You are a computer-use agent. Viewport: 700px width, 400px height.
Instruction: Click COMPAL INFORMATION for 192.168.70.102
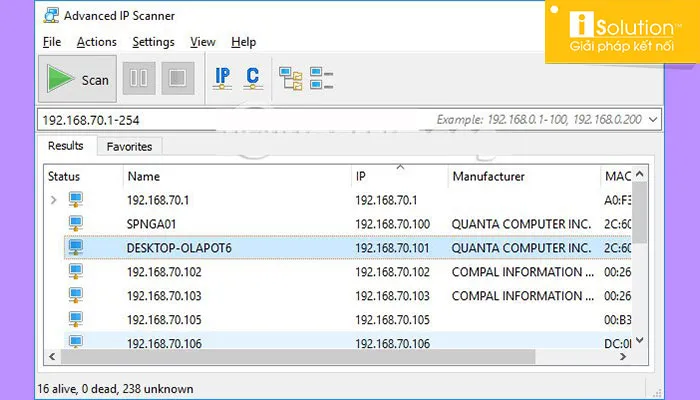coord(523,272)
